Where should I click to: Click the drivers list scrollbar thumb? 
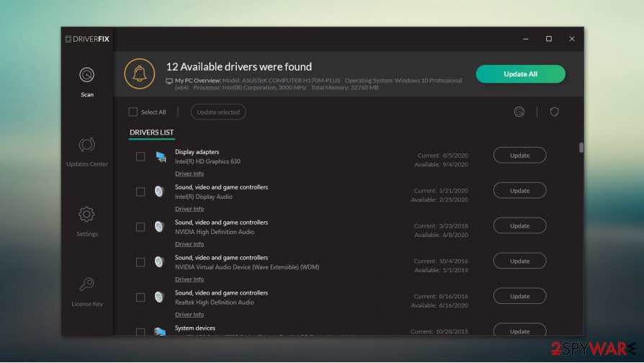coord(581,148)
